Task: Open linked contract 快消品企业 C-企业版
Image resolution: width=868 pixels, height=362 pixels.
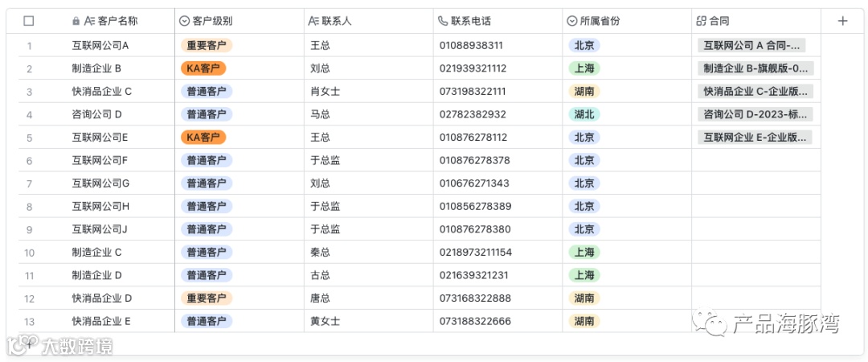Action: [x=755, y=92]
